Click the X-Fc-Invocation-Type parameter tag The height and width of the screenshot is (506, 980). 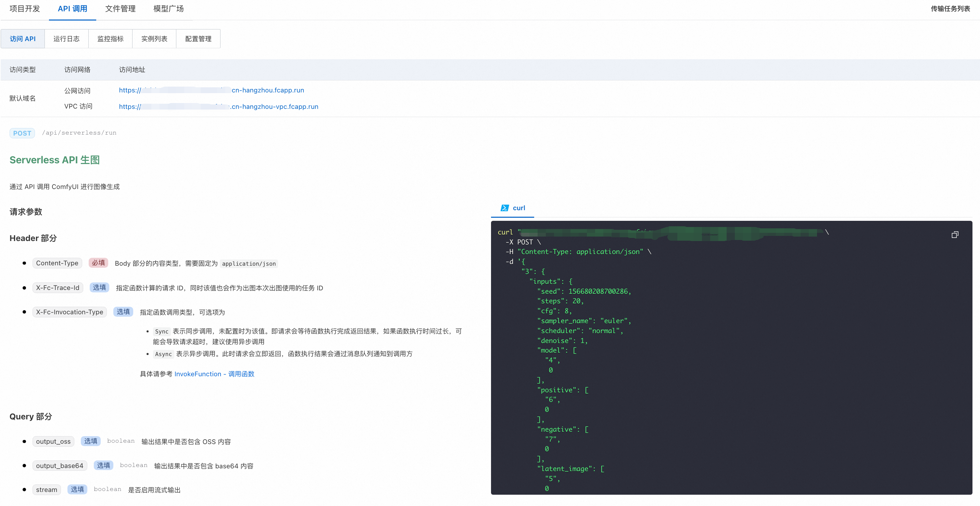point(70,312)
